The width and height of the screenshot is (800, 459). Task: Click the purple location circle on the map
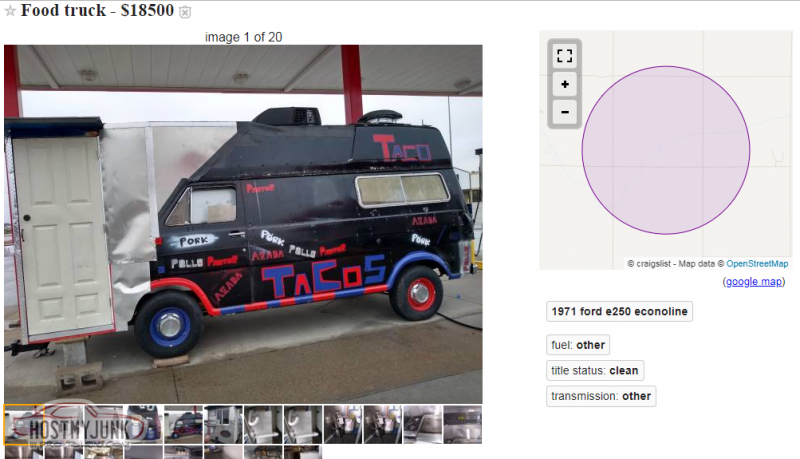666,150
